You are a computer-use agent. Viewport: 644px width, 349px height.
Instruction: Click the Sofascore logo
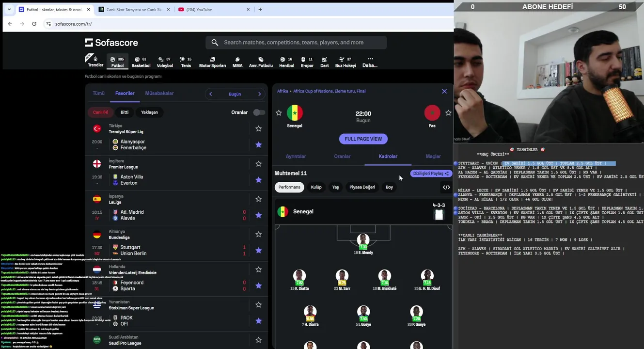[x=111, y=43]
